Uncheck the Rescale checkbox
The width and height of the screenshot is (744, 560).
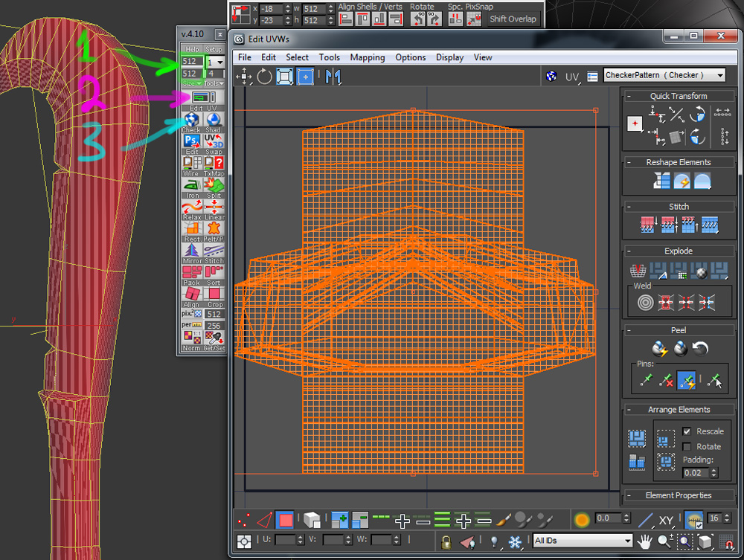pos(687,431)
